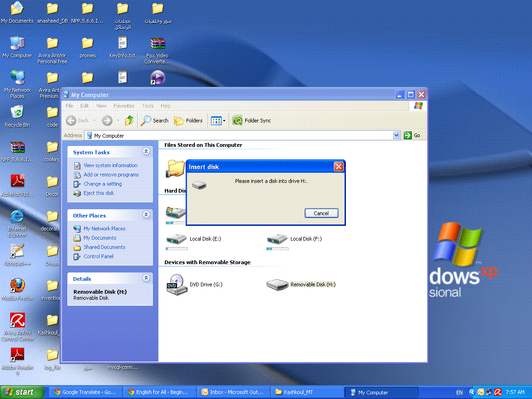Click the Avira tray icon in taskbar
This screenshot has width=532, height=399.
498,392
